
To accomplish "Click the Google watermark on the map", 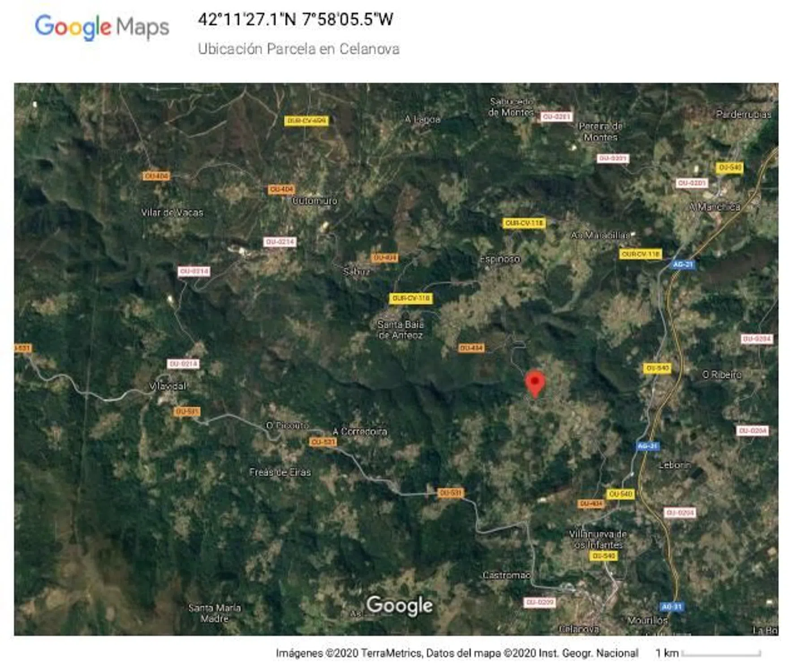I will (x=400, y=605).
